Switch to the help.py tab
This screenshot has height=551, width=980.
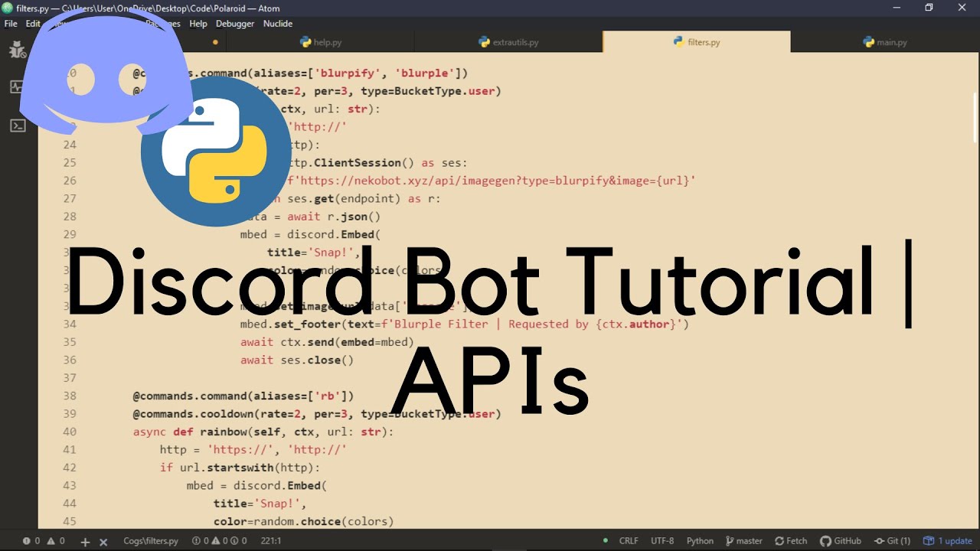click(x=321, y=42)
